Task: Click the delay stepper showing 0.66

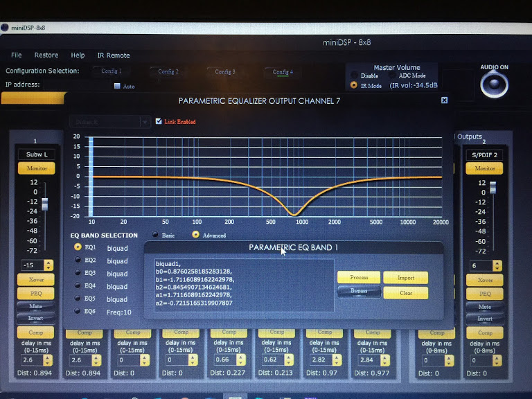Action: [x=240, y=360]
